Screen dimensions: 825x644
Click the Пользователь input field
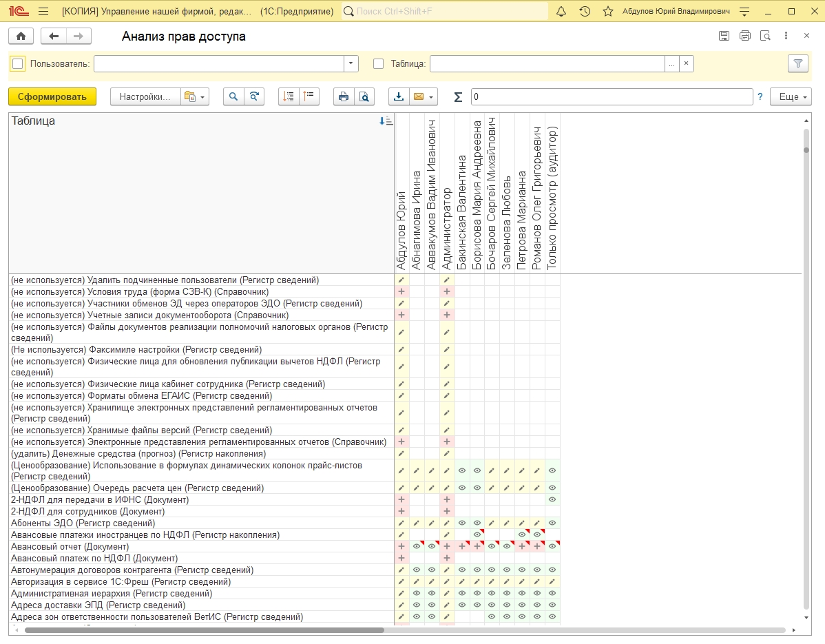click(219, 63)
